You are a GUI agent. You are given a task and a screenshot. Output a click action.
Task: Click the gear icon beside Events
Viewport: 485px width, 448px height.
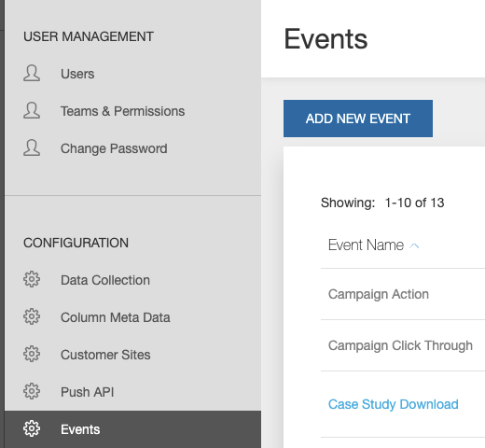pos(32,428)
